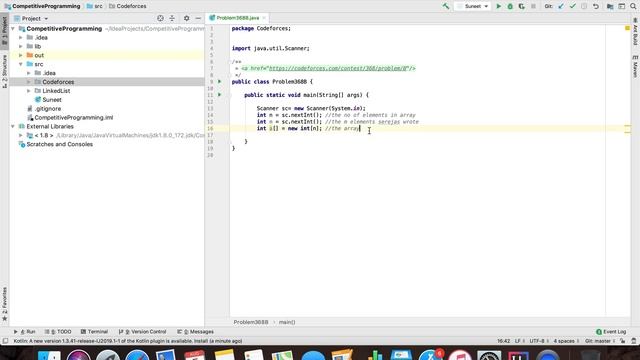This screenshot has width=640, height=360.
Task: Revert changes with the undo arrow icon
Action: (596, 6)
